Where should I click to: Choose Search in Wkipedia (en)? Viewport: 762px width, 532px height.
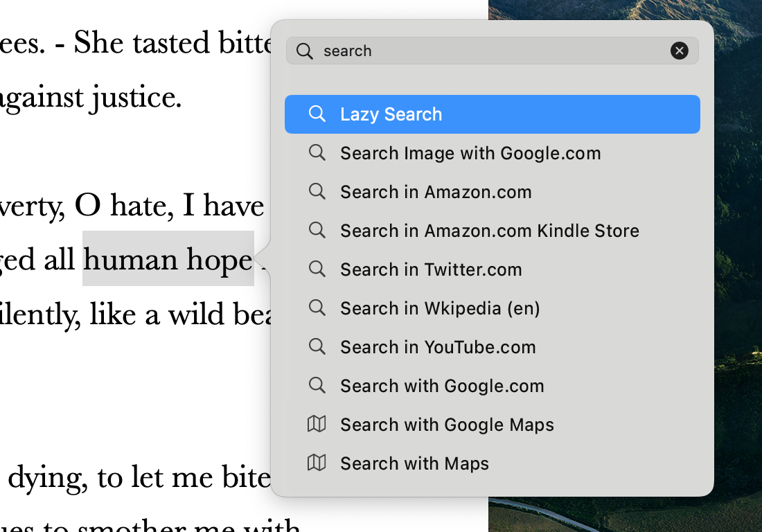click(x=493, y=308)
